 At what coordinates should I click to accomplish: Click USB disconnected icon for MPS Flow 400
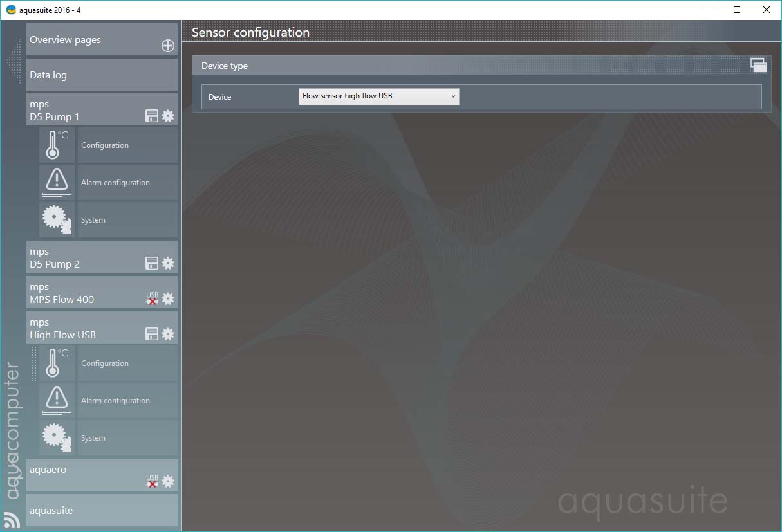(152, 298)
